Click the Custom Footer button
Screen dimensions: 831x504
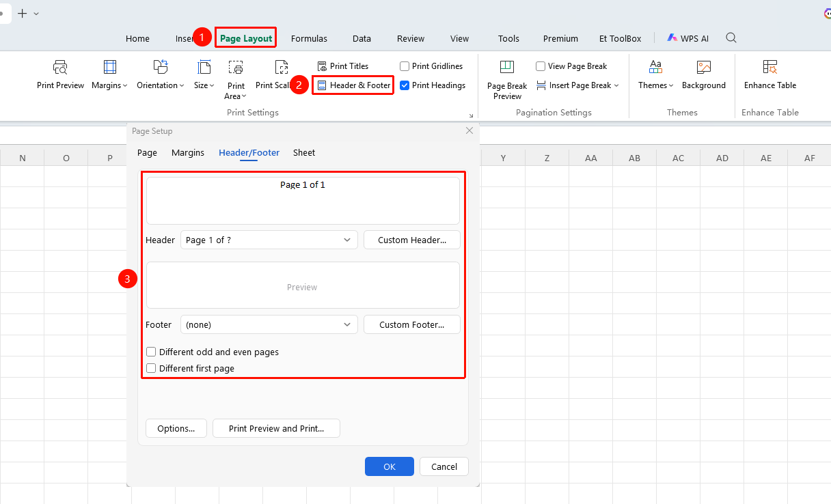(x=412, y=325)
